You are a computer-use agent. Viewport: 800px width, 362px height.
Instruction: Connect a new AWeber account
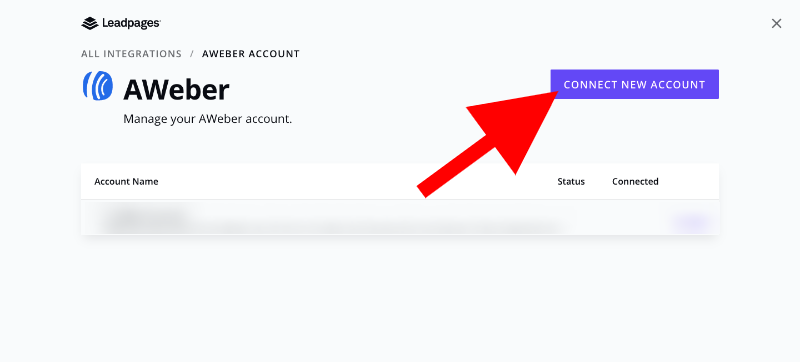(634, 84)
